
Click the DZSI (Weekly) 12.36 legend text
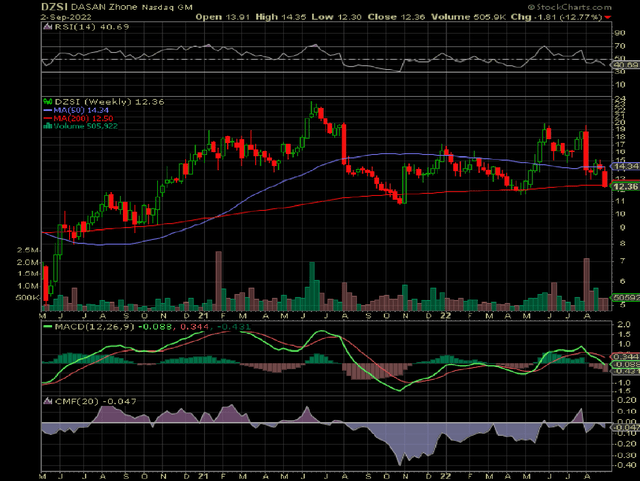click(109, 102)
